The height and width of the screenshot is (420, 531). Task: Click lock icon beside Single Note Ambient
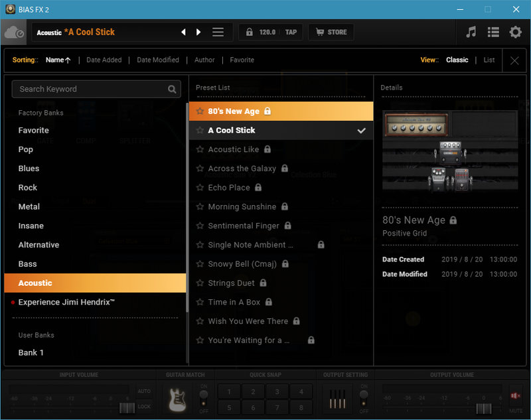click(321, 244)
